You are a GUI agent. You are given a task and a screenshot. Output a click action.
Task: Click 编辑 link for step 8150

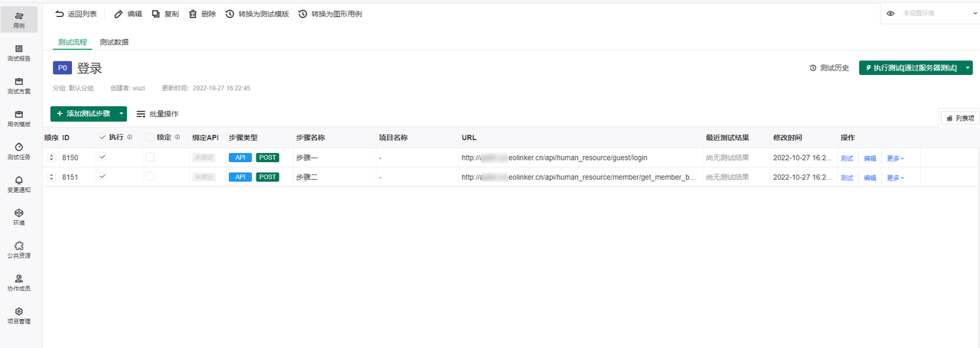coord(870,158)
